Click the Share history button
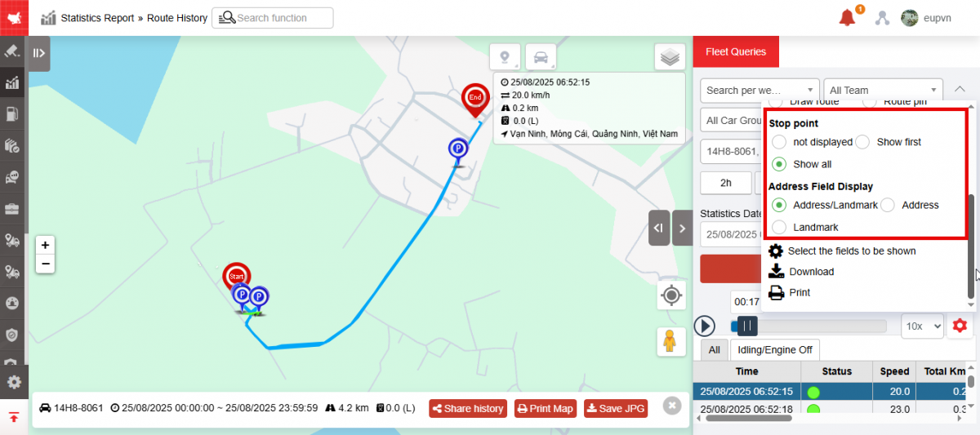 click(468, 408)
